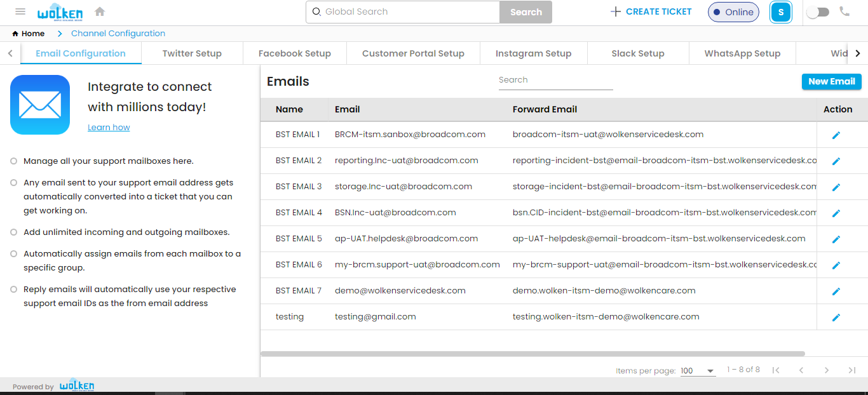
Task: Click the Emails table search field
Action: tap(556, 80)
